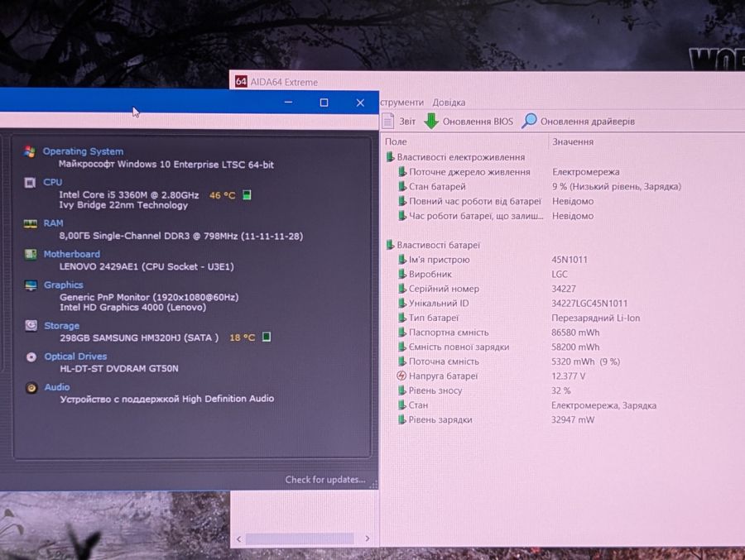This screenshot has height=560, width=745.
Task: Click the Оновлення драйверів toolbar button
Action: (x=578, y=121)
